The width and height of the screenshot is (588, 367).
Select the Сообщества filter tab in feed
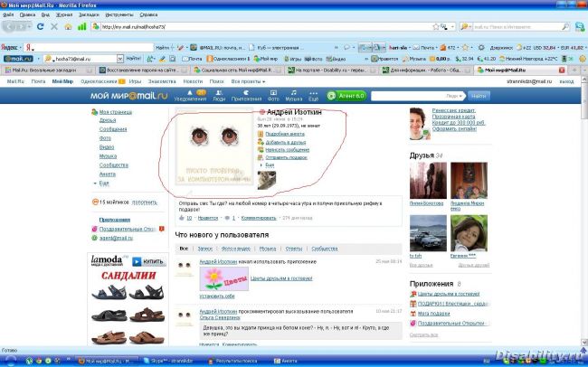pyautogui.click(x=325, y=249)
